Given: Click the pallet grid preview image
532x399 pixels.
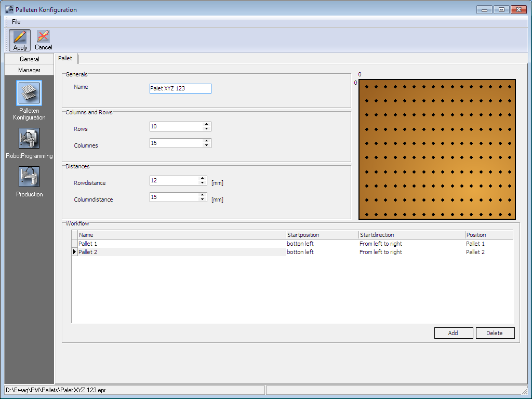Looking at the screenshot, I should coord(437,149).
